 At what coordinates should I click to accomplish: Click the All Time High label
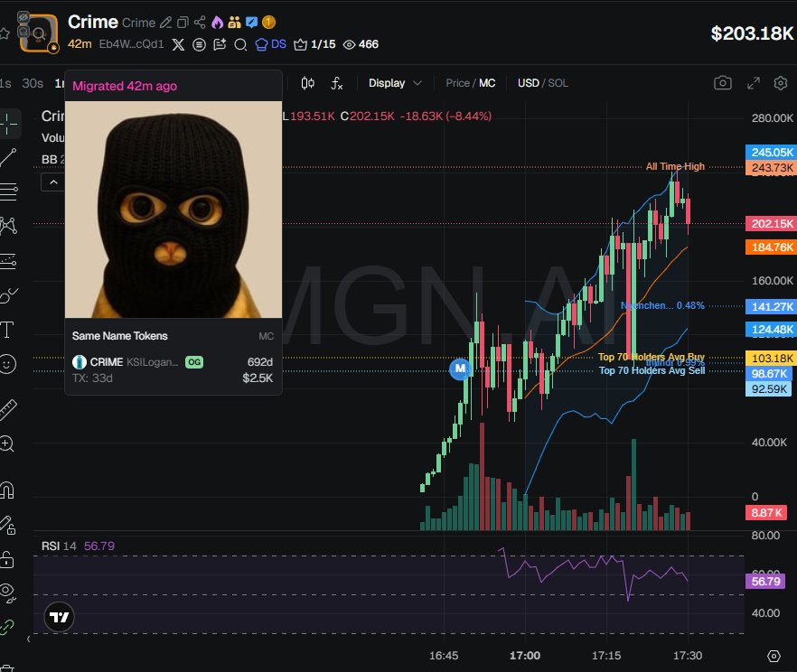point(675,166)
